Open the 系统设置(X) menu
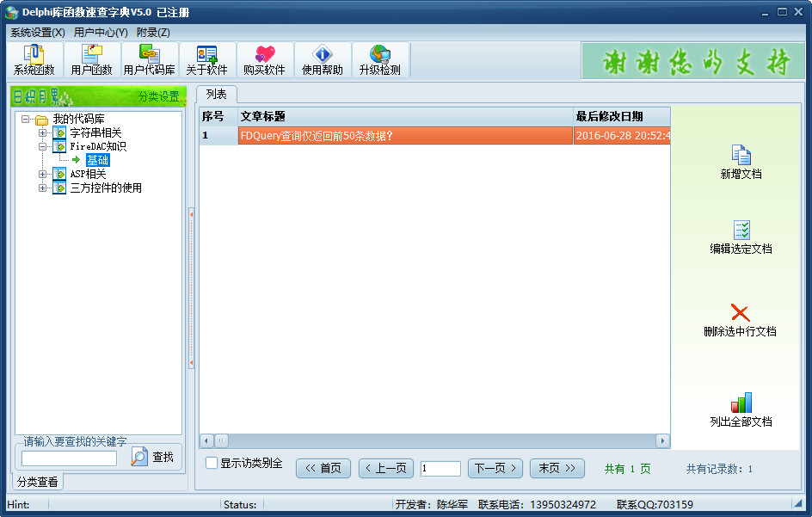This screenshot has width=812, height=517. [x=38, y=33]
